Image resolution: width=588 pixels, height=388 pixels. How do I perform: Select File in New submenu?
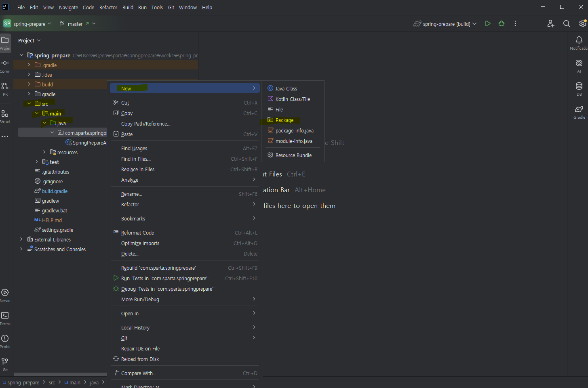tap(293, 109)
